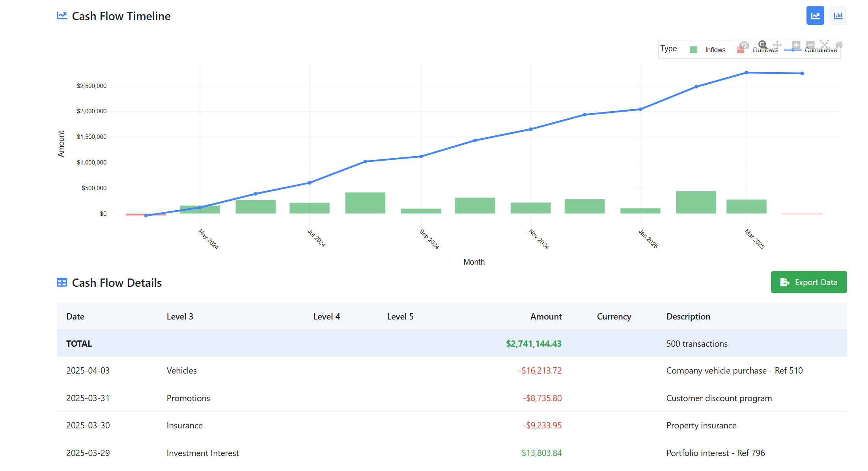Screen dimensions: 868x471
Task: Autoscale the chart axes
Action: click(824, 45)
